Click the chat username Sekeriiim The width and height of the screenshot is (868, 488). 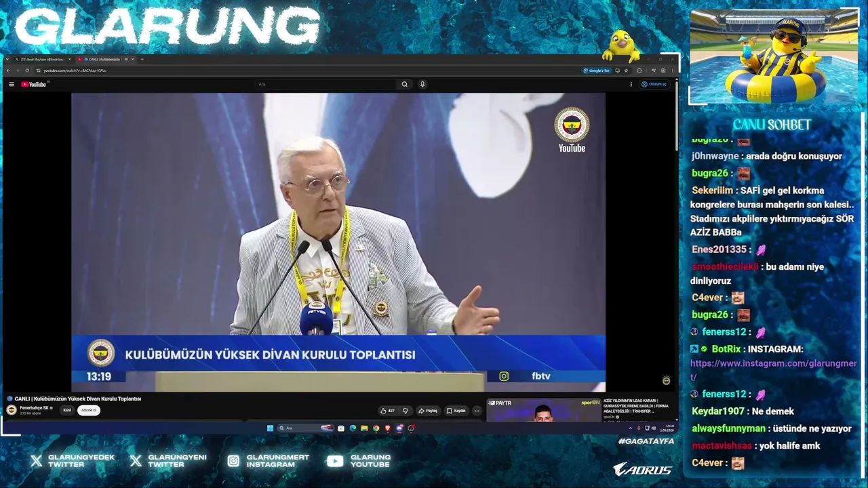coord(713,190)
